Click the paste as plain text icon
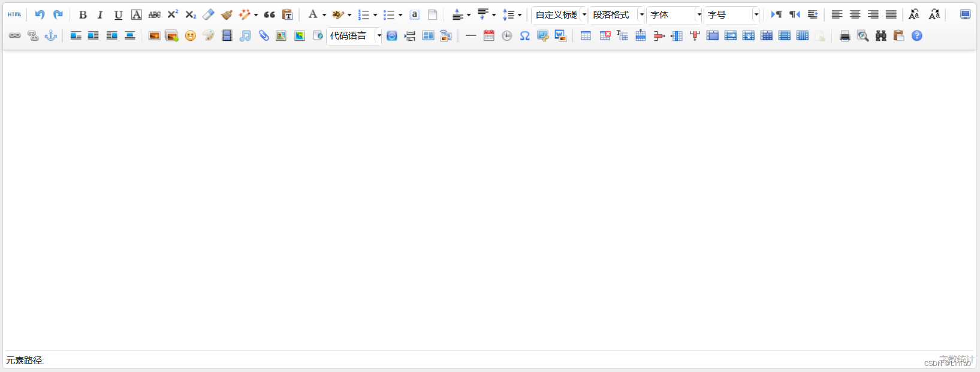The image size is (980, 372). [288, 14]
